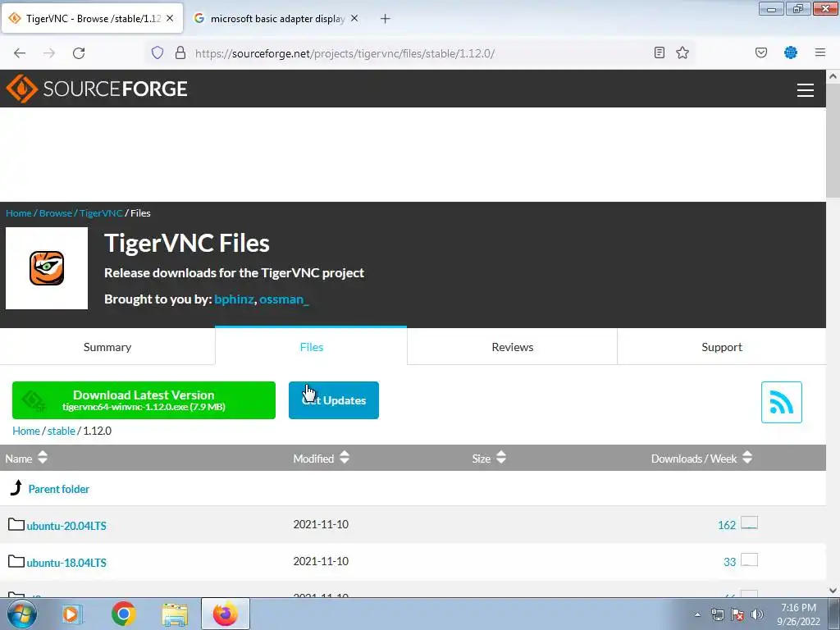Click the 2021-11-10 date for ubuntu-20.04LTS

click(x=321, y=524)
